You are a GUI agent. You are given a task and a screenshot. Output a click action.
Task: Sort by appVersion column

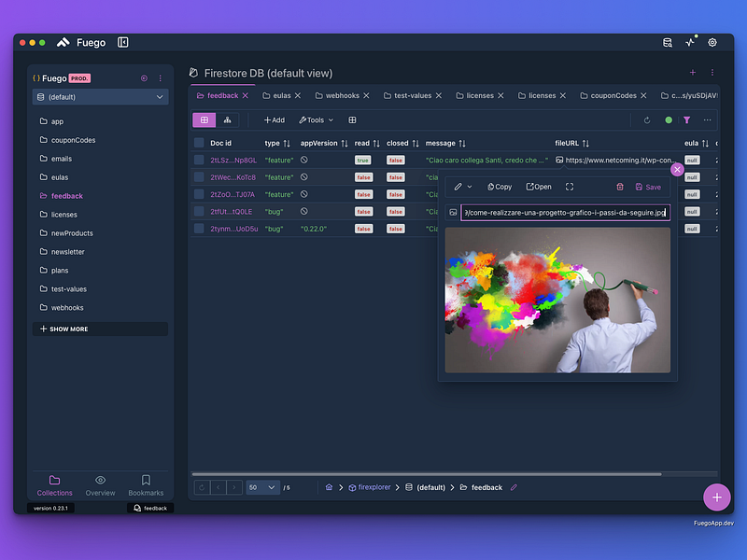click(345, 143)
